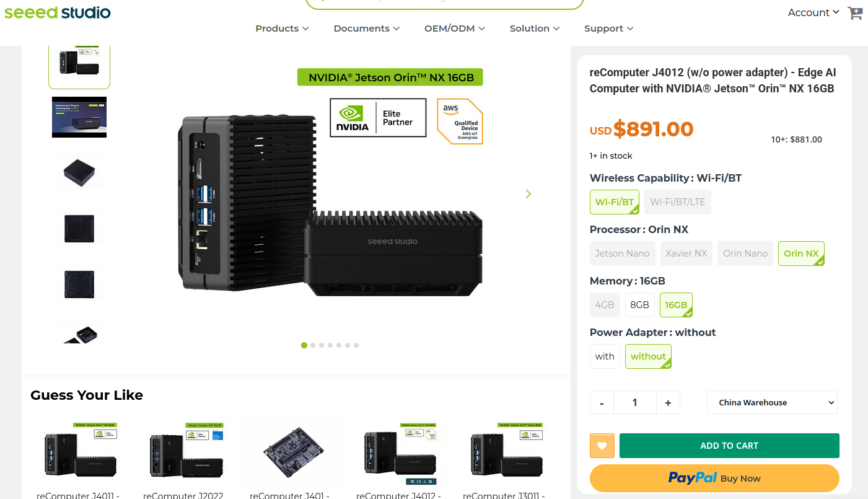The image size is (868, 499).
Task: Expand the Products menu
Action: click(x=282, y=29)
